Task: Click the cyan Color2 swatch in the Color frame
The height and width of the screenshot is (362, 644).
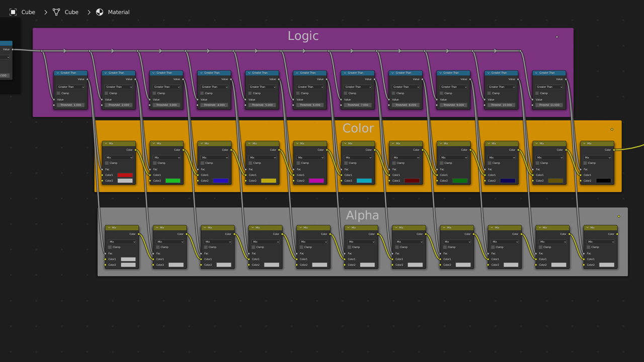Action: 363,180
